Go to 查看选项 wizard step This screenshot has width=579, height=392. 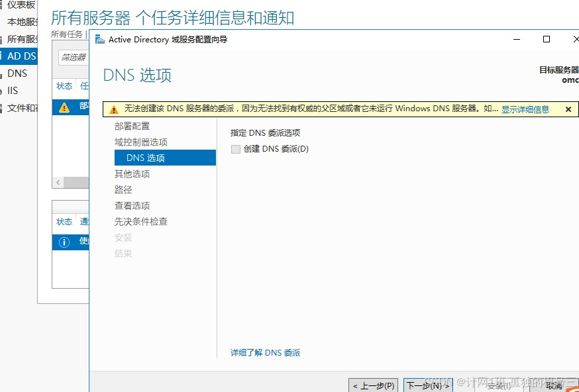coord(132,205)
